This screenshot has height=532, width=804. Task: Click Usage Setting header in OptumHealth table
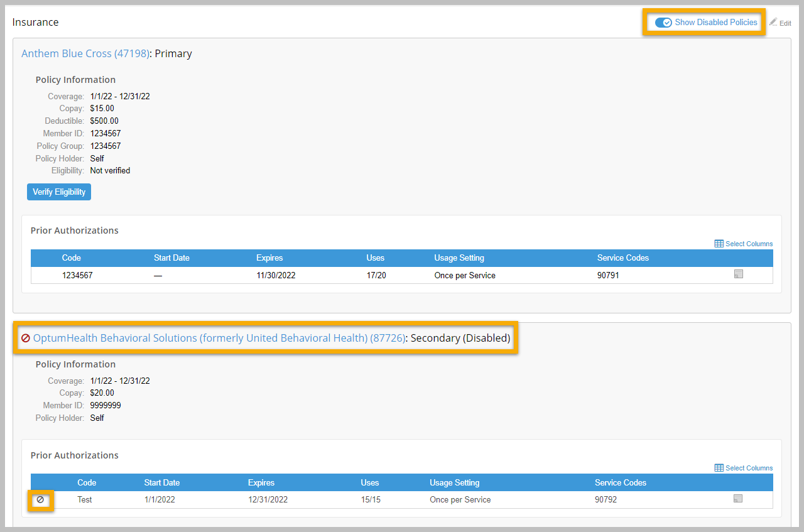click(x=455, y=483)
